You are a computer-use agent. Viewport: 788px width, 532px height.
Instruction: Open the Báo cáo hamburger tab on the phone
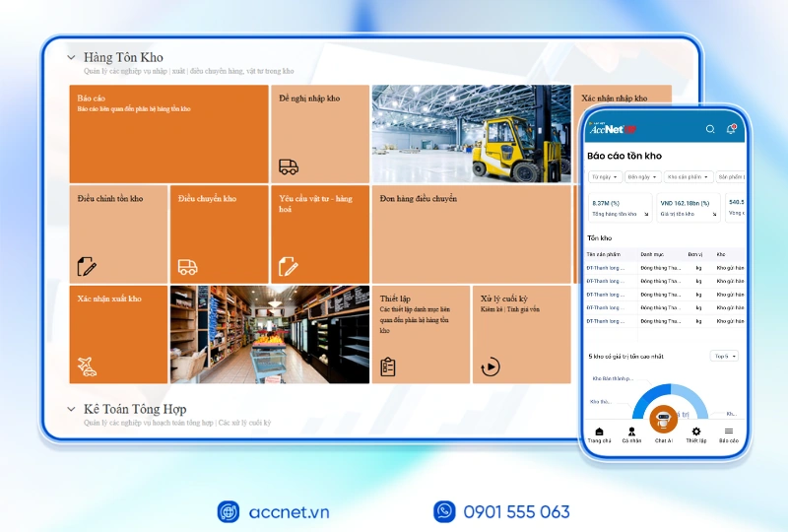pyautogui.click(x=729, y=434)
